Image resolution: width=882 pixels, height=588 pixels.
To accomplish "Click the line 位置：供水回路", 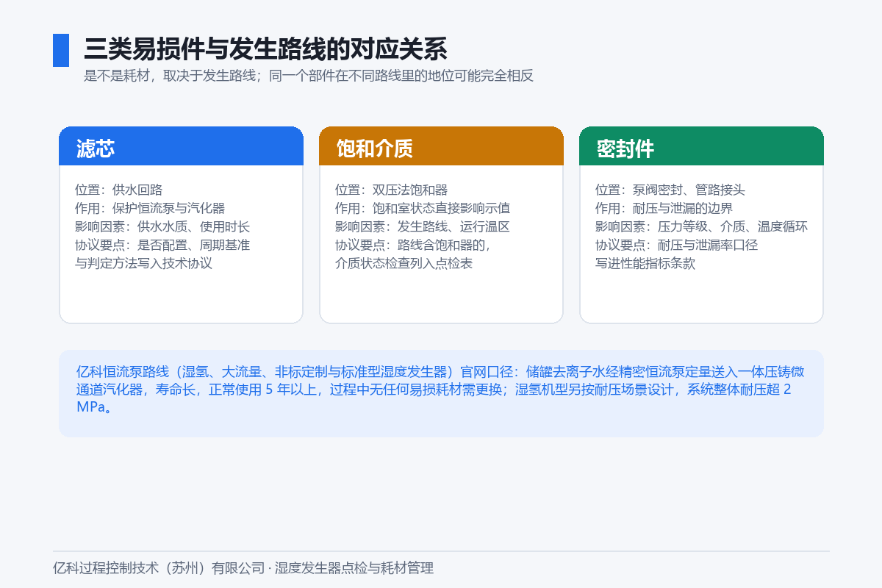I will point(119,190).
